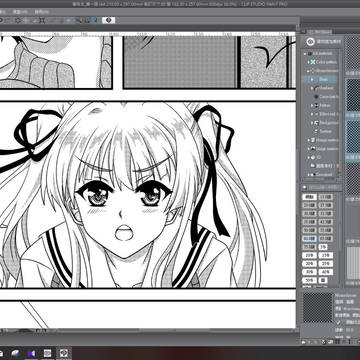Click Clip Studio Paint taskbar icon

tap(63, 353)
